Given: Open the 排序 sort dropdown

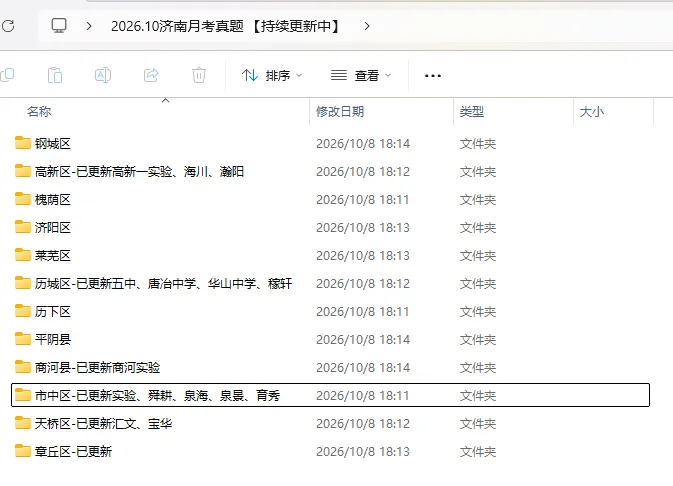Looking at the screenshot, I should (272, 76).
